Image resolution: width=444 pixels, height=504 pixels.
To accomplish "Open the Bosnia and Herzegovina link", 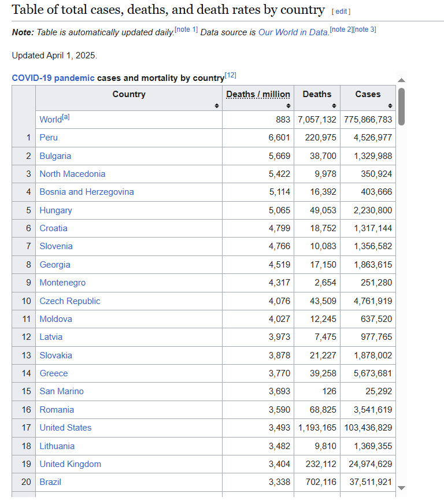I will pyautogui.click(x=87, y=192).
